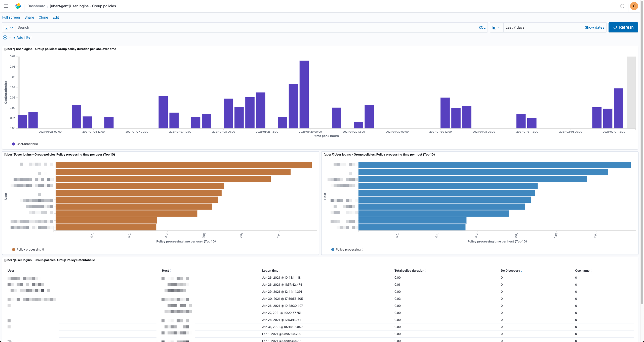The image size is (644, 342).
Task: Sort by Dc Discovery descending arrow
Action: tap(522, 271)
